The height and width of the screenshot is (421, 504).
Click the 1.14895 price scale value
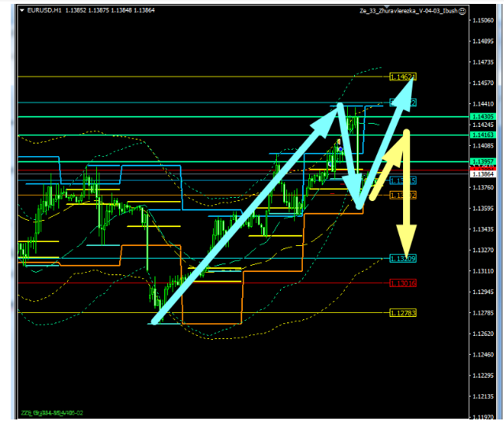tap(483, 41)
